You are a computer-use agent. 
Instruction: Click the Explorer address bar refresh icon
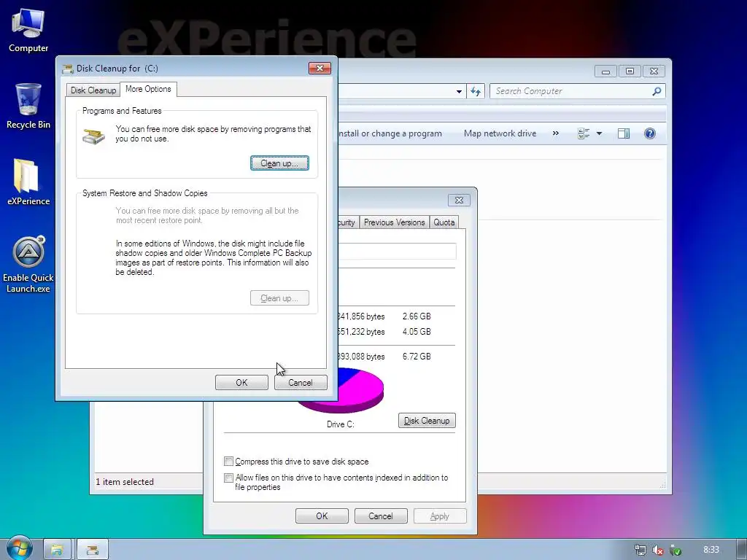(x=476, y=91)
